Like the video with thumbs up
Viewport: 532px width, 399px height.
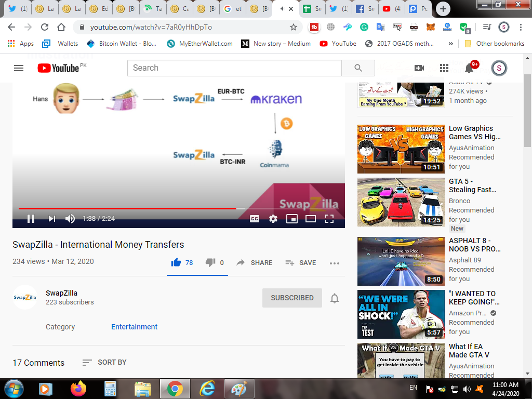click(x=176, y=262)
